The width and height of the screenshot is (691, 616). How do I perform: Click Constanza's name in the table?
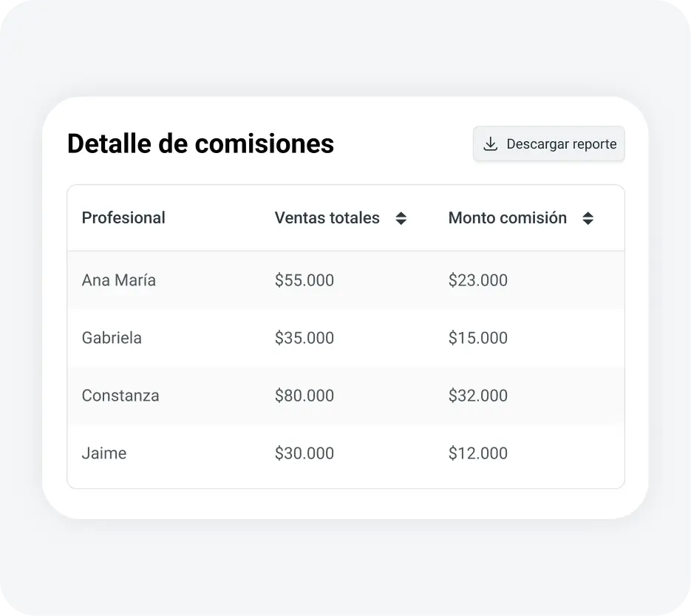coord(120,396)
